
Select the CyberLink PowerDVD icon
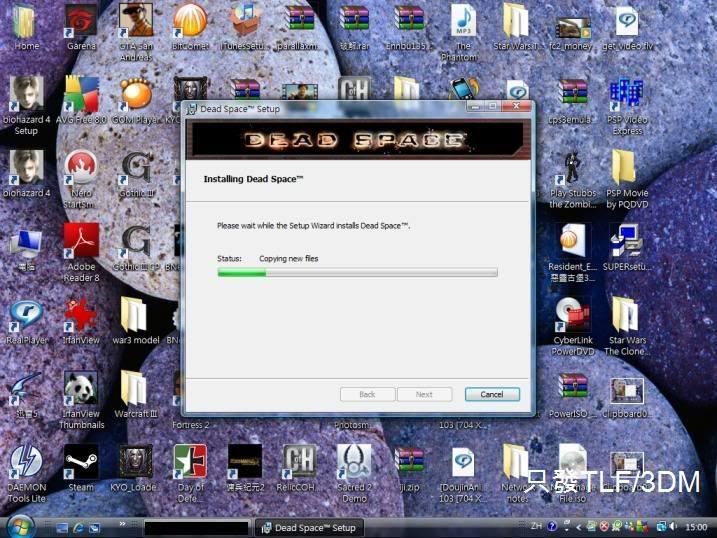tap(572, 315)
